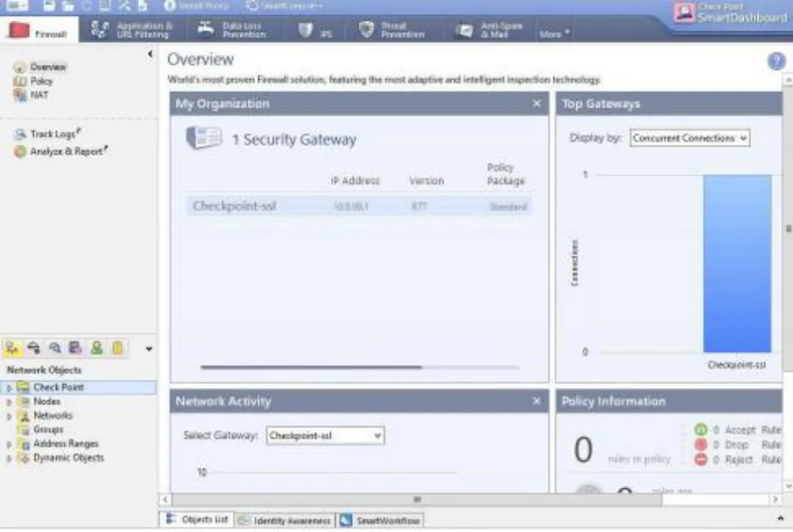
Task: Expand the Networks tree node
Action: click(8, 416)
